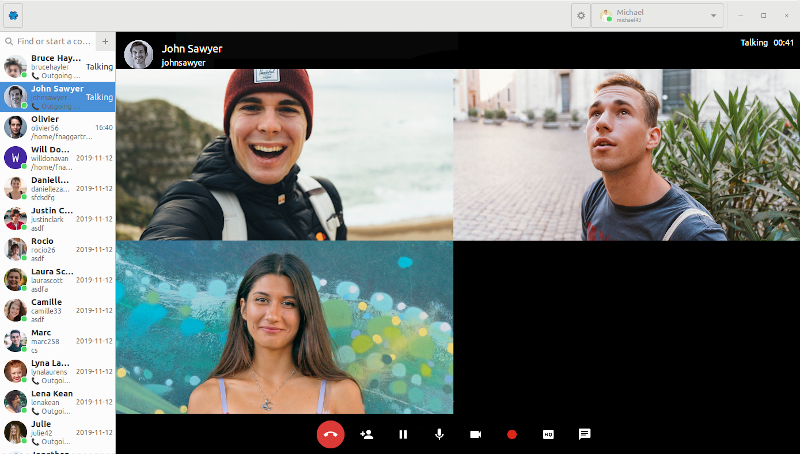Image resolution: width=800 pixels, height=454 pixels.
Task: Click Laura Sc...'s avatar picture
Action: pyautogui.click(x=15, y=280)
